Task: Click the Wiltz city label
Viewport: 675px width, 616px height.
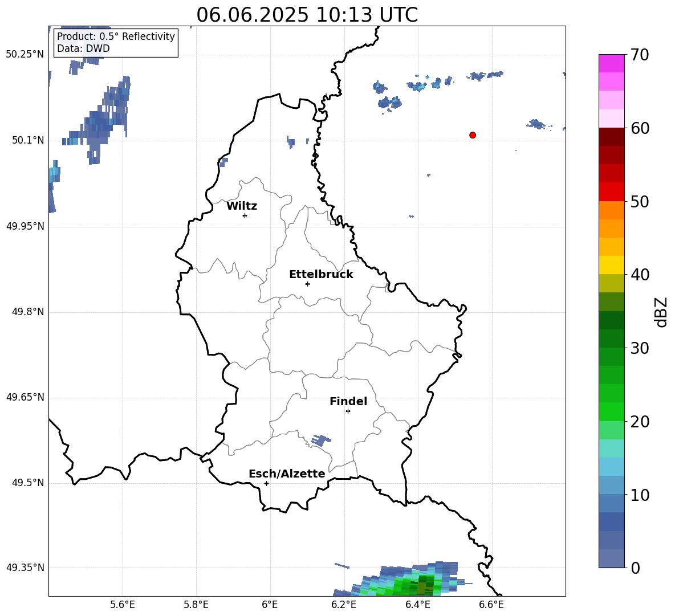Action: 242,206
